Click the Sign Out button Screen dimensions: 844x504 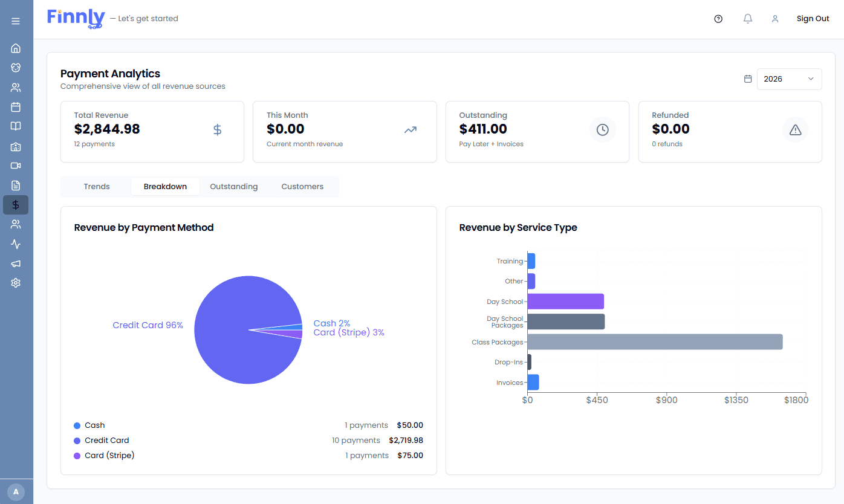(x=813, y=18)
